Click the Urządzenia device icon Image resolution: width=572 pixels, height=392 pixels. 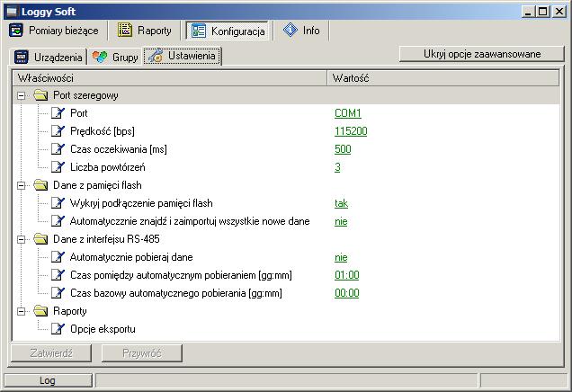point(22,58)
